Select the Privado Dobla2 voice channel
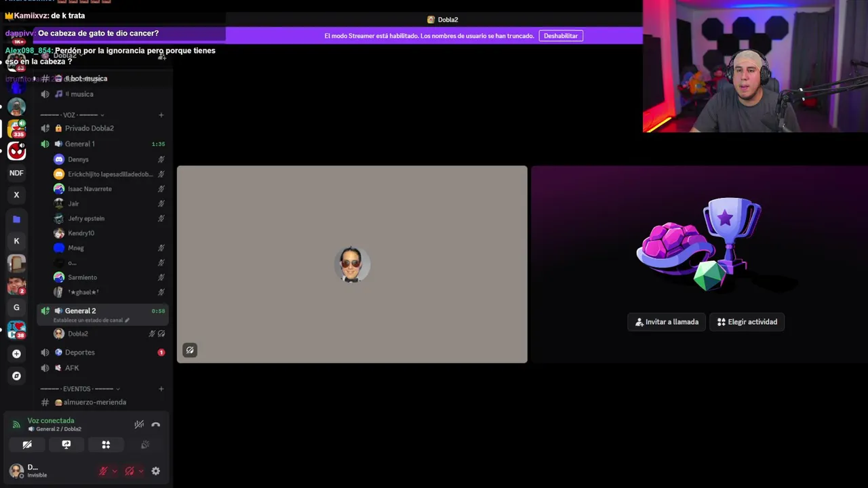 (103, 128)
